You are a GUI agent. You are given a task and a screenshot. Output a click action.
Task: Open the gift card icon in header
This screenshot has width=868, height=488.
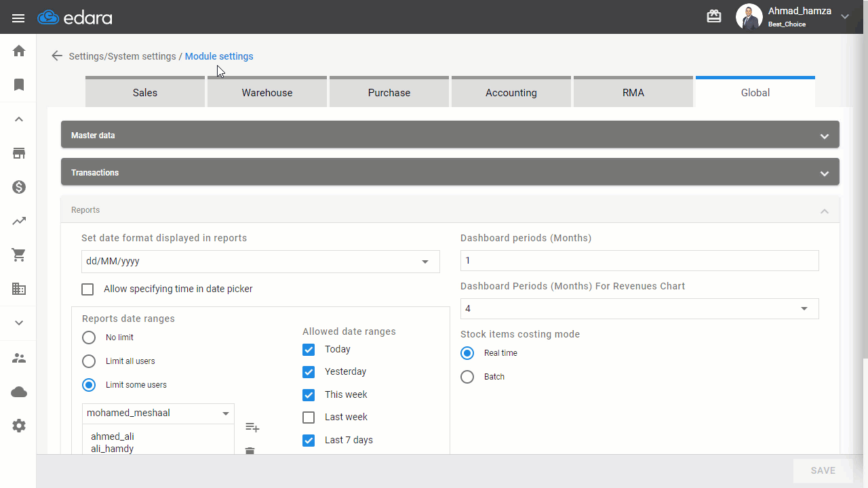[x=714, y=16]
